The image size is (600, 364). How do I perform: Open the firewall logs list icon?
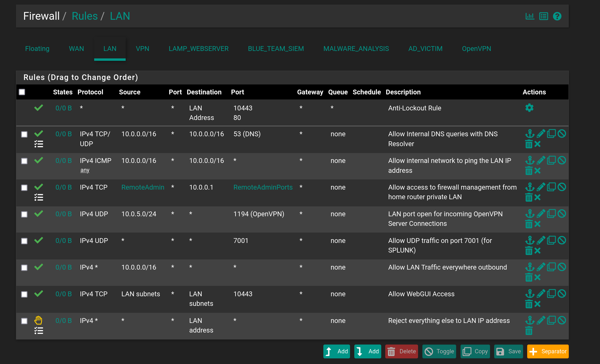point(543,16)
